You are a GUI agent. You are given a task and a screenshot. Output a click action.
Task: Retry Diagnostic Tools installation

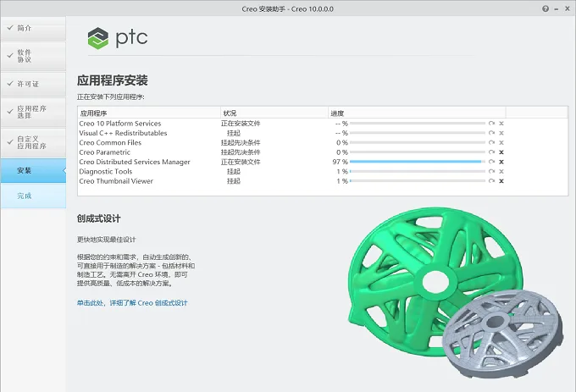click(491, 171)
